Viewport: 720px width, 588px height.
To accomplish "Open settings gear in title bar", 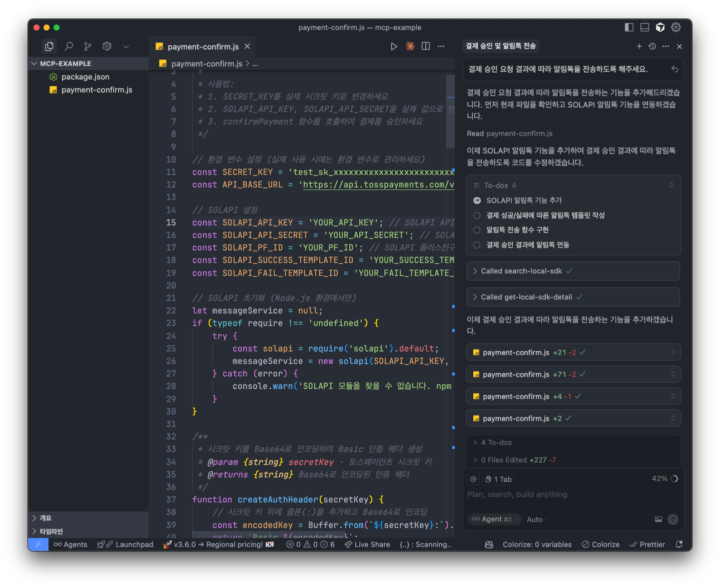I will [x=676, y=27].
